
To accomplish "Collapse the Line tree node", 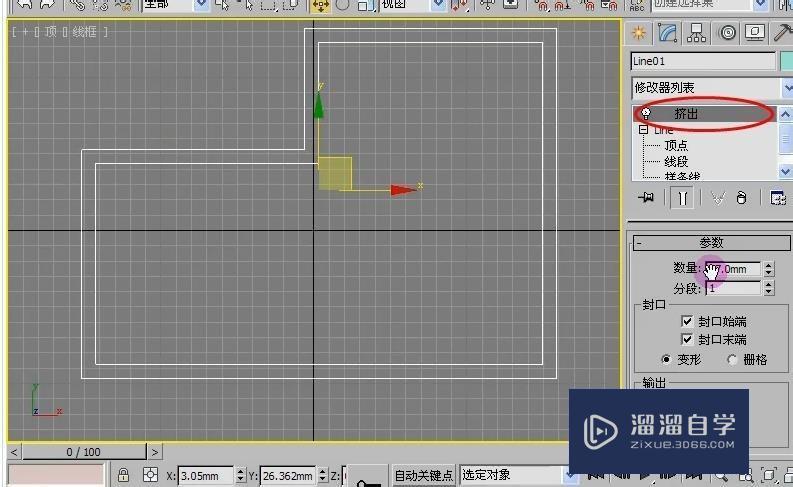I will 644,130.
